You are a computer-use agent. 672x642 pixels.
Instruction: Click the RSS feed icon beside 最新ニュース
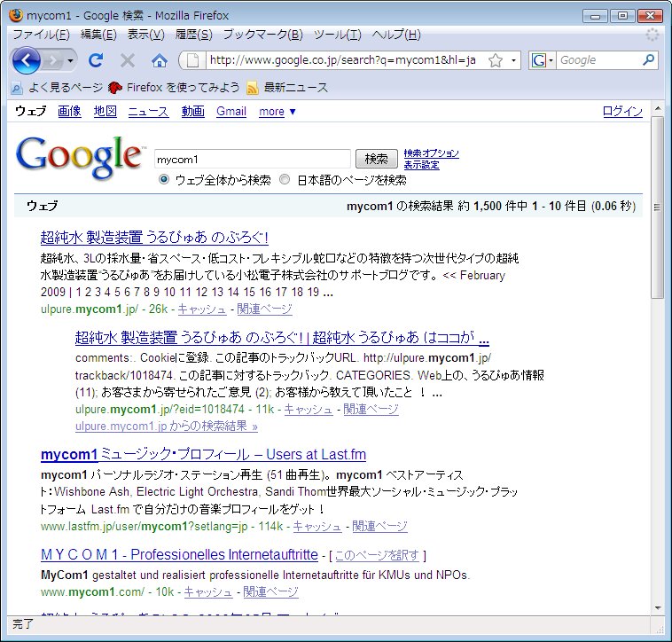(253, 89)
